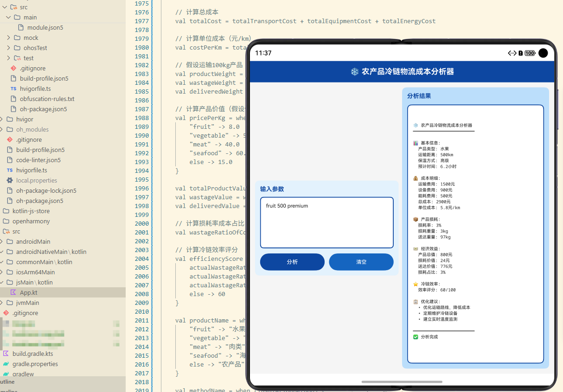
Task: Click the Kotlin icon beside App.kt
Action: (13, 292)
